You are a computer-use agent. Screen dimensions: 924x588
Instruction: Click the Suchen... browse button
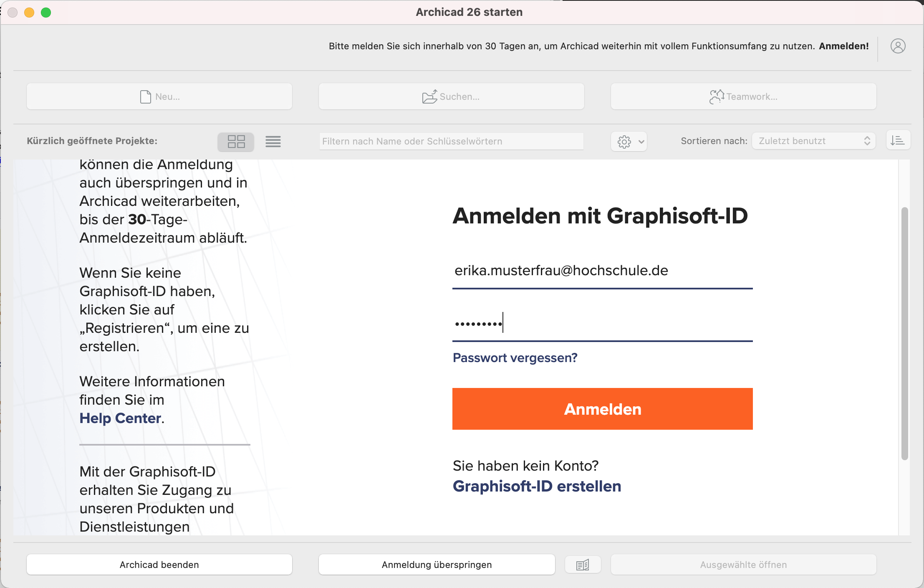(451, 96)
